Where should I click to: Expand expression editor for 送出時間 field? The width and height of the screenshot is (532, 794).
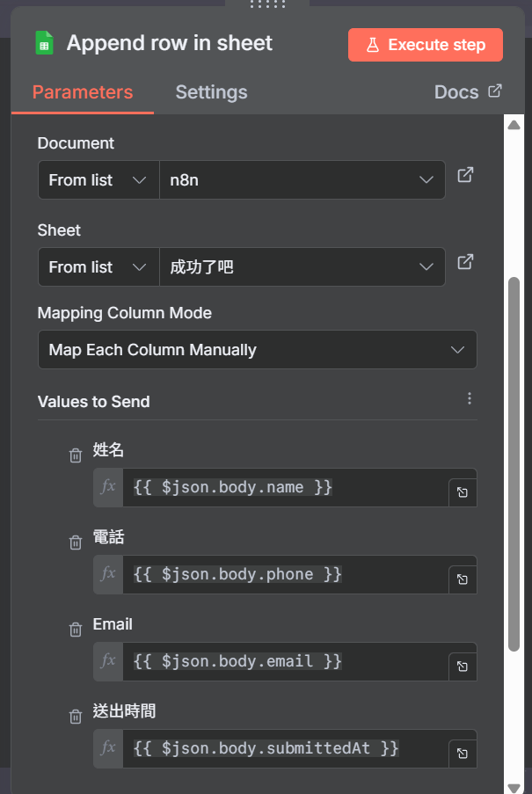point(463,754)
